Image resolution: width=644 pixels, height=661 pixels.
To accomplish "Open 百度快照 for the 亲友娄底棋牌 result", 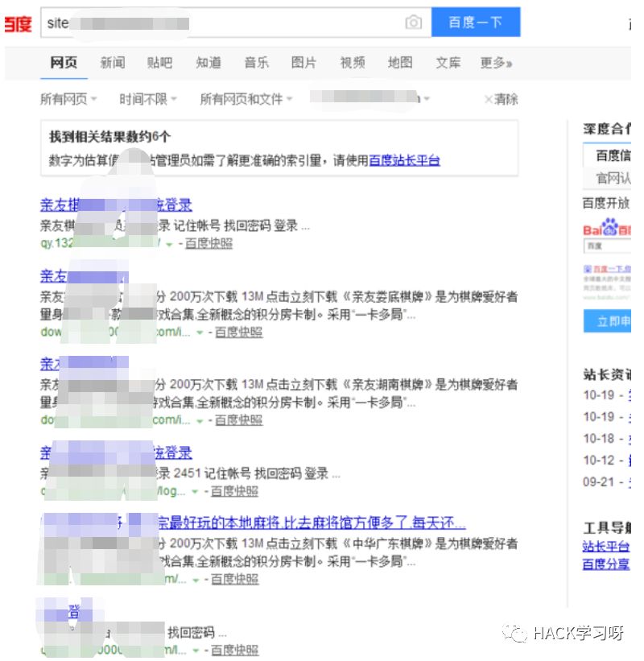I will 239,333.
